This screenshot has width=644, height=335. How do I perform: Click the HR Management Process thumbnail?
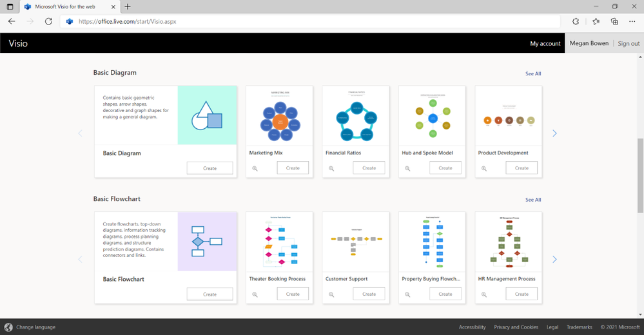509,242
